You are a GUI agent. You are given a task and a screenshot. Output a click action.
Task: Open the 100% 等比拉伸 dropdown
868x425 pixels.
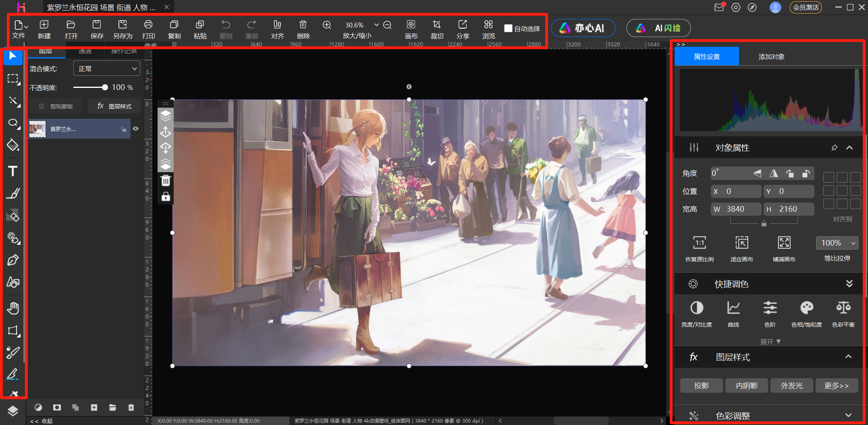[x=836, y=243]
